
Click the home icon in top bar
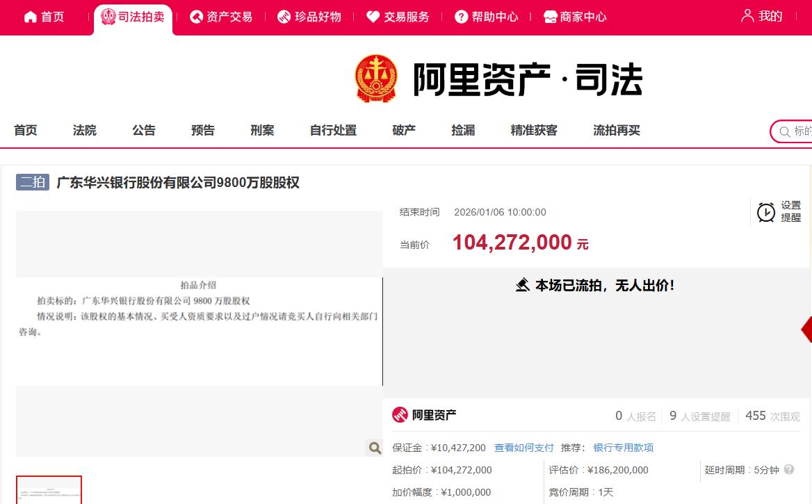(x=31, y=17)
